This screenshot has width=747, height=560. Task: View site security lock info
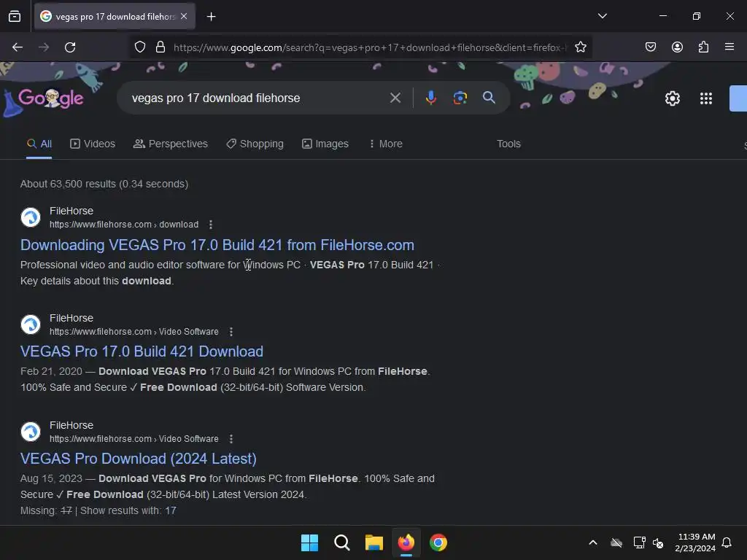(160, 47)
